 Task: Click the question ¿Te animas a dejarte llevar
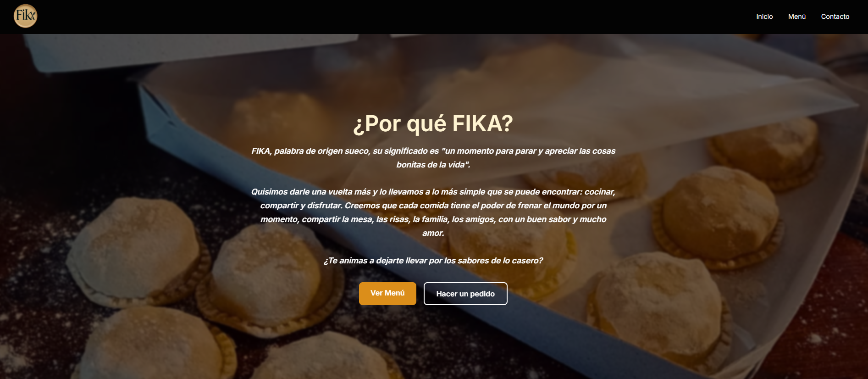[433, 261]
